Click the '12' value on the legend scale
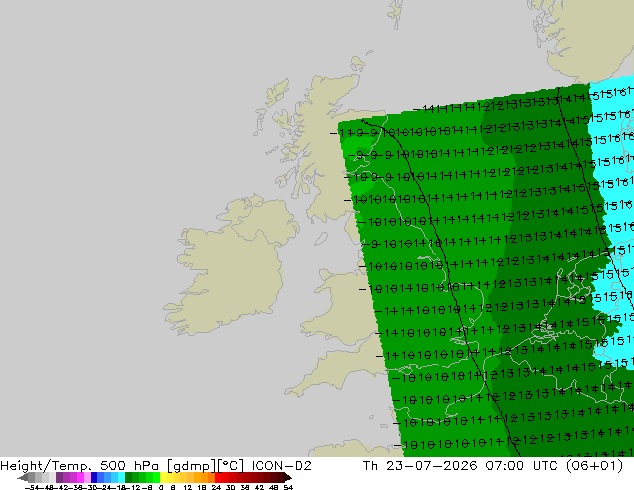This screenshot has height=490, width=634. click(188, 488)
